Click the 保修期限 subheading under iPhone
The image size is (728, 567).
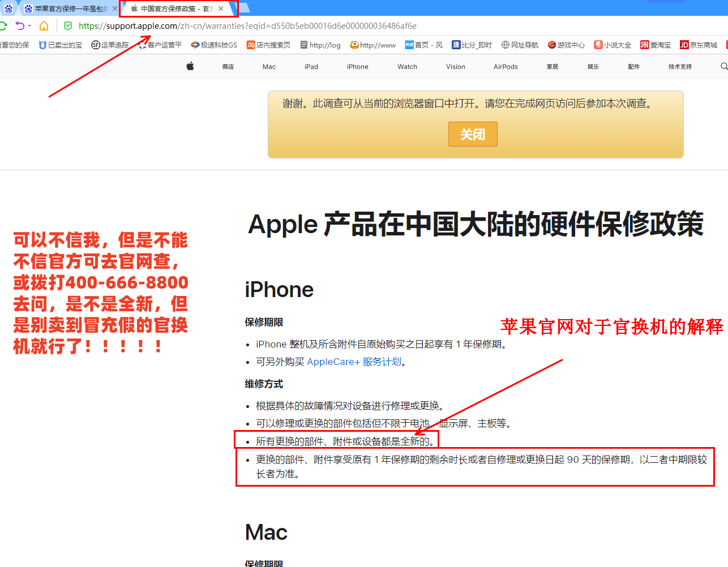click(264, 322)
